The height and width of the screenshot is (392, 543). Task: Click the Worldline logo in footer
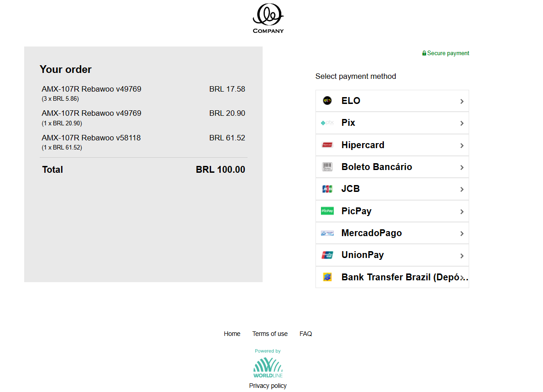(x=268, y=368)
